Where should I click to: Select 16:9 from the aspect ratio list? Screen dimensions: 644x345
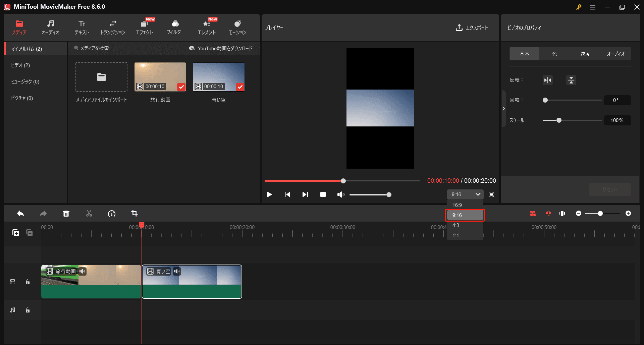pos(458,205)
